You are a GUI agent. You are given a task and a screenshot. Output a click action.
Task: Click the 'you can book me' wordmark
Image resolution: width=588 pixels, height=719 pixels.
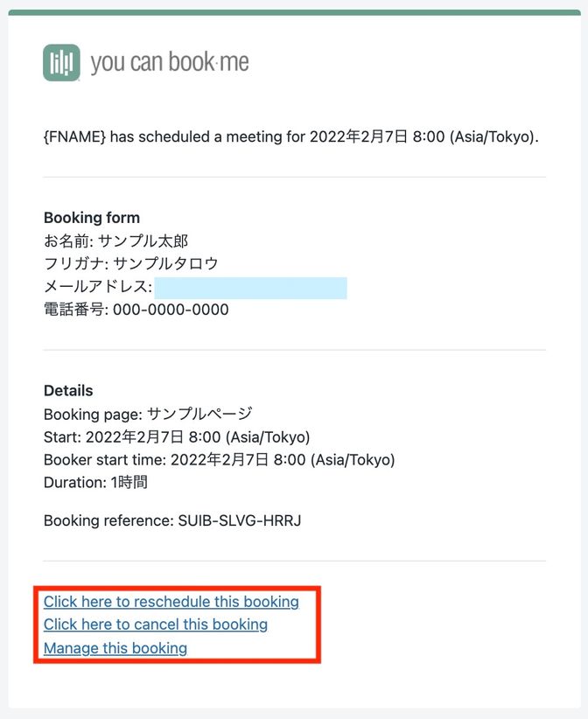pyautogui.click(x=170, y=62)
